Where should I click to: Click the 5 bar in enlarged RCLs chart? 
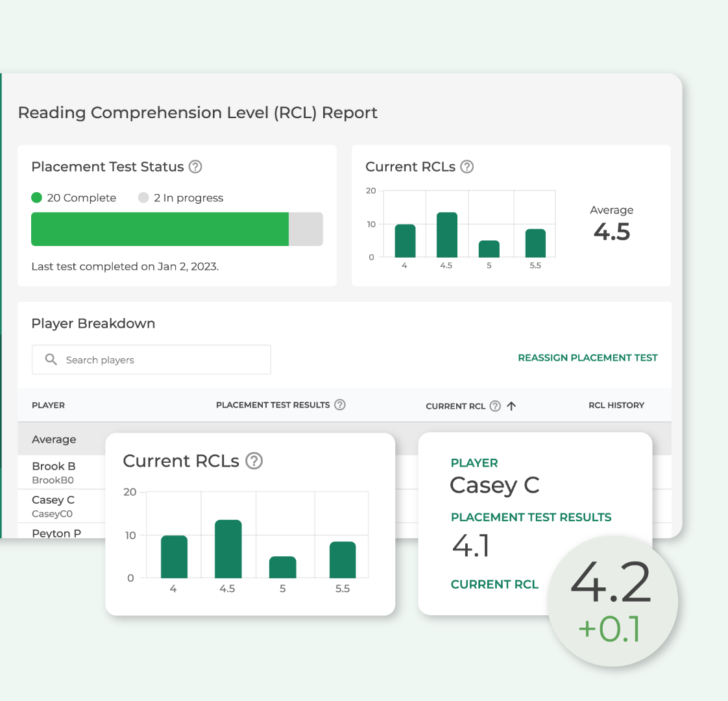point(282,567)
